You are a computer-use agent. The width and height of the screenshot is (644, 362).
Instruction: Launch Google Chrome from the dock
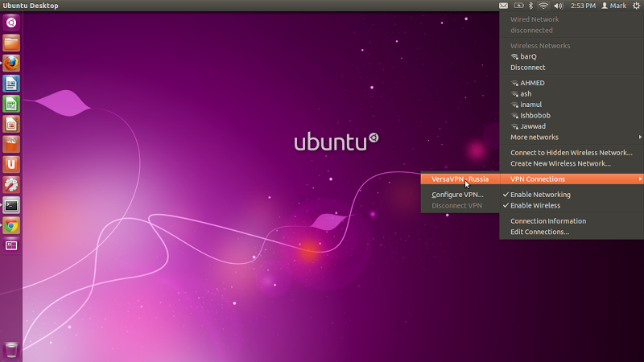coord(11,225)
